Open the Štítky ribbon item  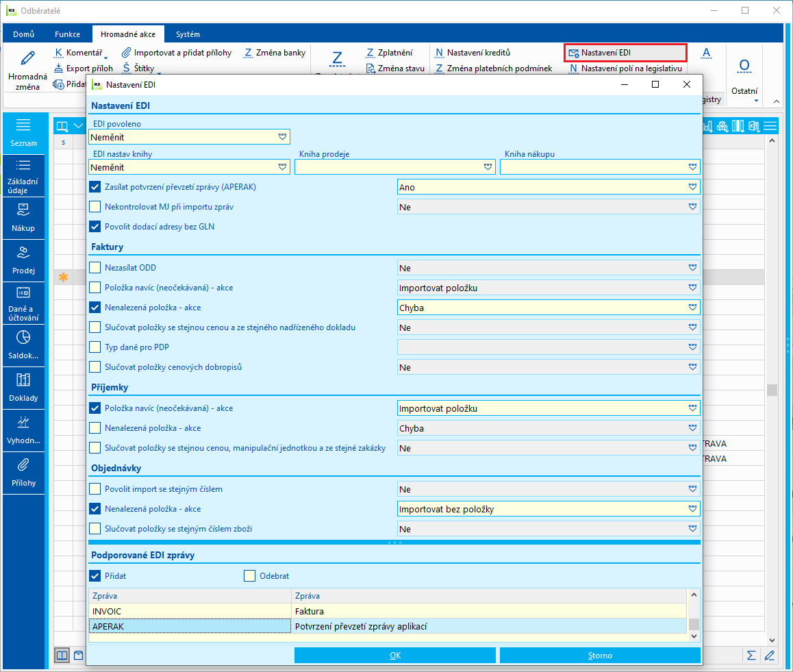138,68
